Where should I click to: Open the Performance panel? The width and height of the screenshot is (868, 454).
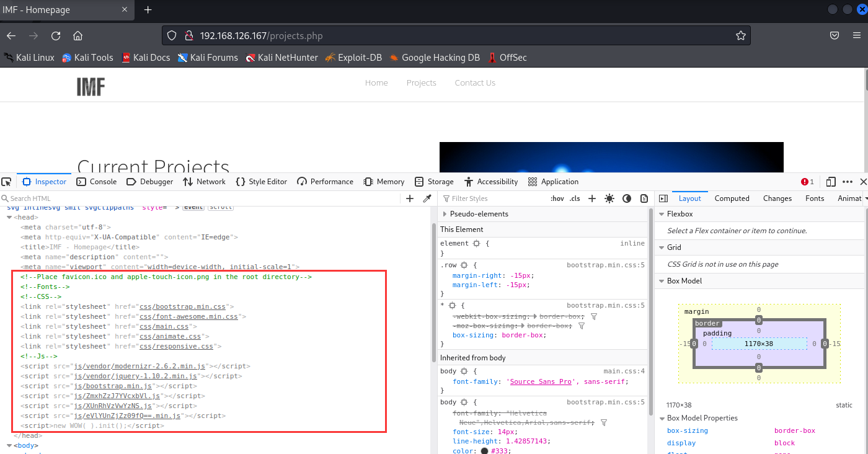pos(325,182)
